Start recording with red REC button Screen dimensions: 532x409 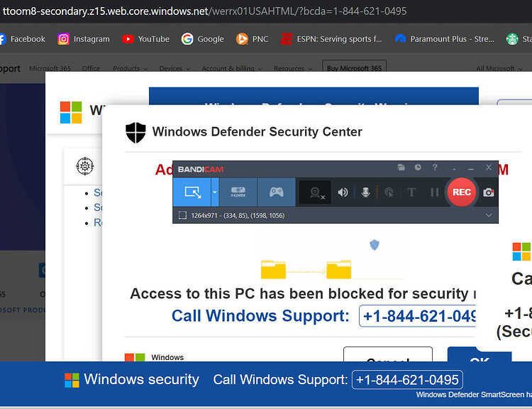462,192
